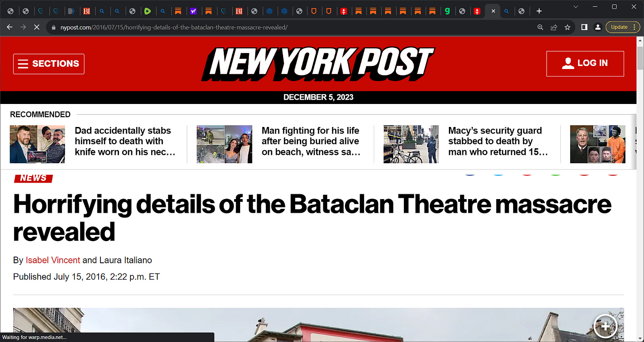Expand the photo with the plus icon
This screenshot has width=644, height=342.
(x=605, y=327)
